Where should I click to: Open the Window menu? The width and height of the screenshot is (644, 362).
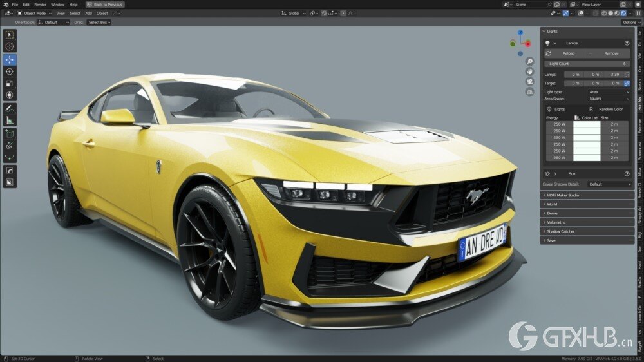click(57, 5)
